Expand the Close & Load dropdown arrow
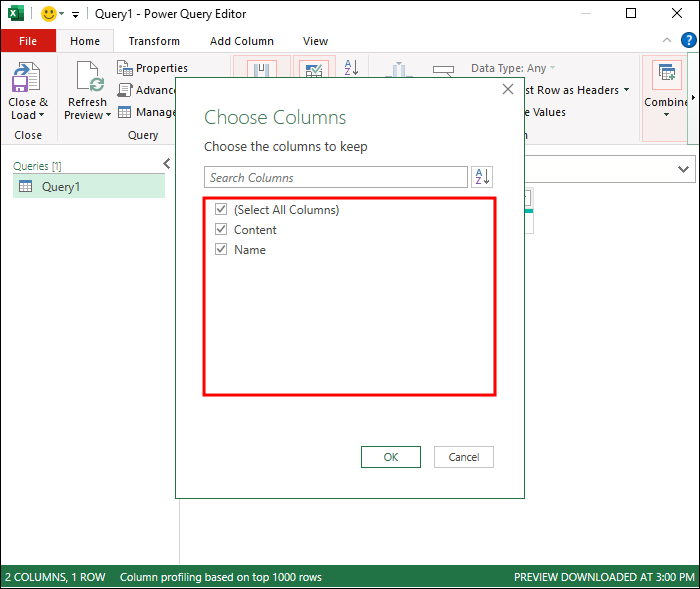 pyautogui.click(x=42, y=115)
